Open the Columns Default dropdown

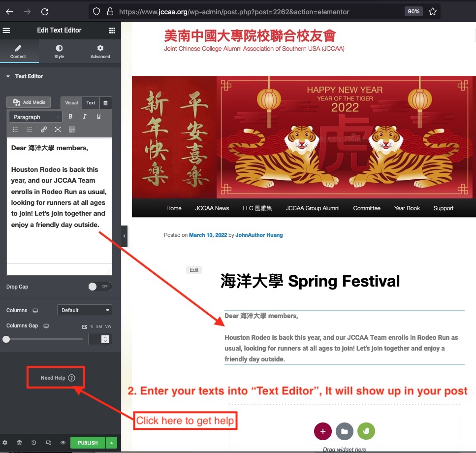click(x=84, y=310)
